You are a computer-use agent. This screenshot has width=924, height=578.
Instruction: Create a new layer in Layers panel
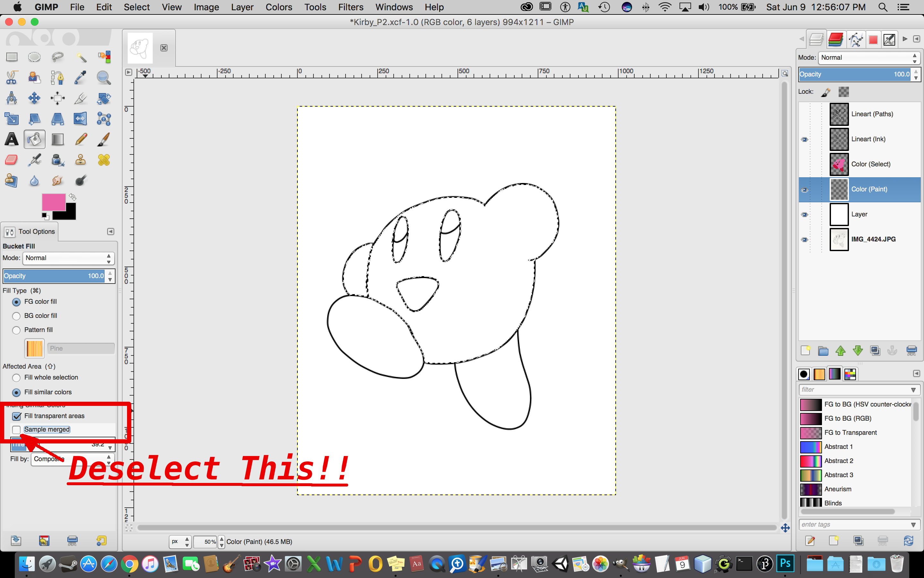(805, 351)
